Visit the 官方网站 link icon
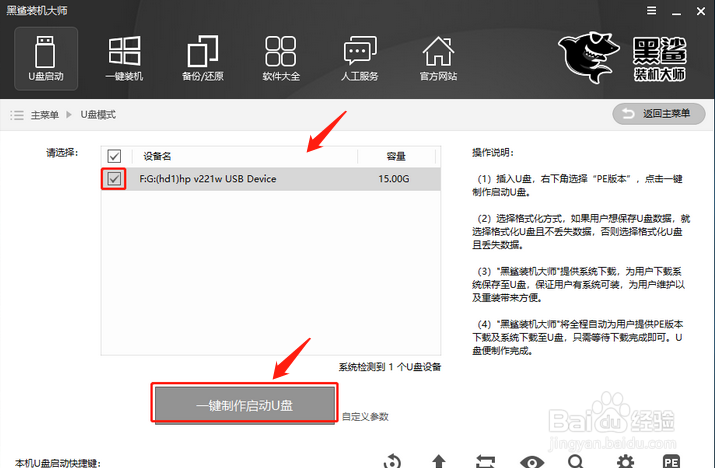Screen dimensions: 715x468 (x=438, y=59)
